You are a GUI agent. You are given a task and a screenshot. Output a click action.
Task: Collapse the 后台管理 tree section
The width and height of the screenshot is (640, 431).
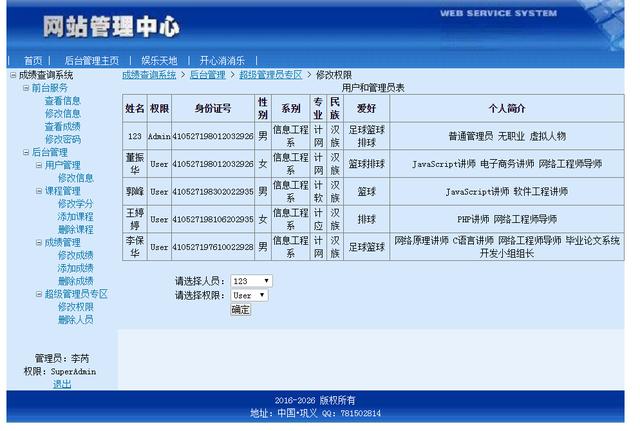tap(25, 153)
